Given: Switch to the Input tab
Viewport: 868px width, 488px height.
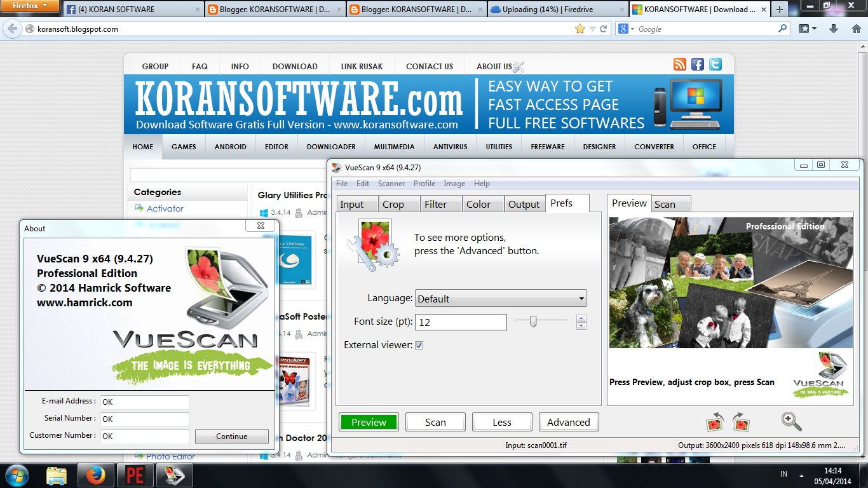Looking at the screenshot, I should pyautogui.click(x=358, y=204).
